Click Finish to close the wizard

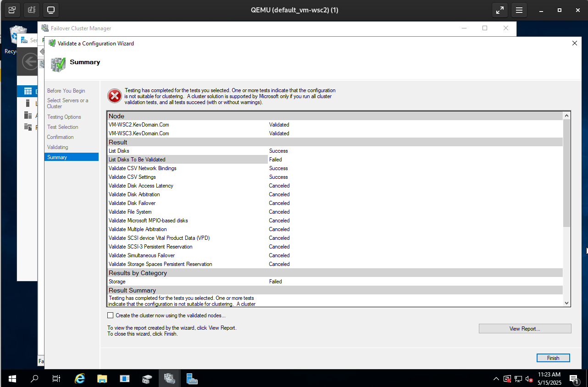[553, 358]
